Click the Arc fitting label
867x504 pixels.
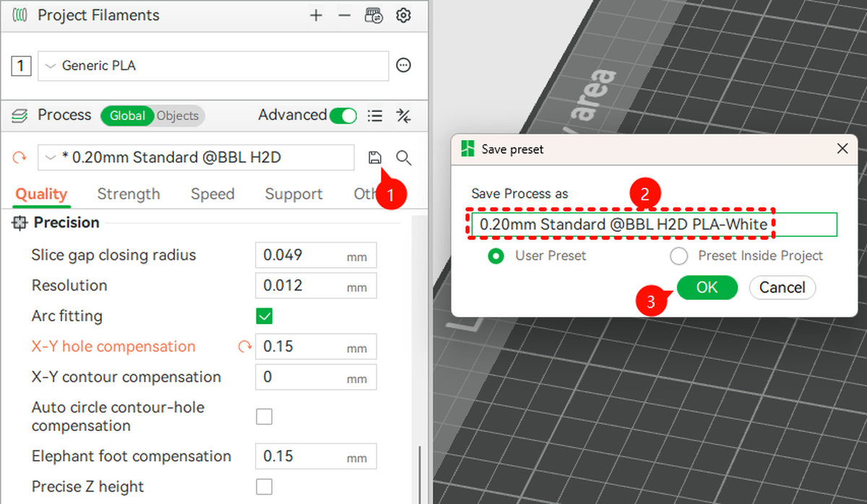pos(67,316)
